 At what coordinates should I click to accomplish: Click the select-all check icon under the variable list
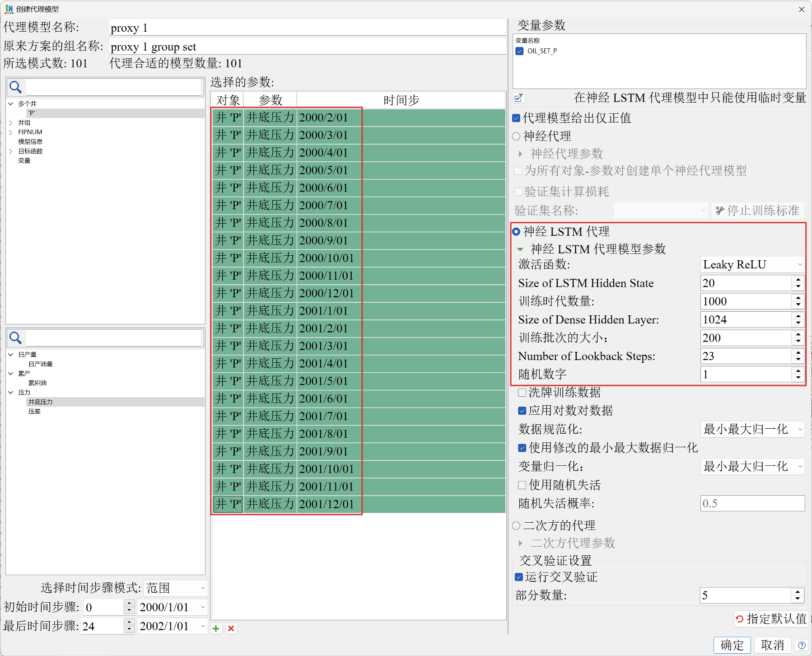click(518, 98)
